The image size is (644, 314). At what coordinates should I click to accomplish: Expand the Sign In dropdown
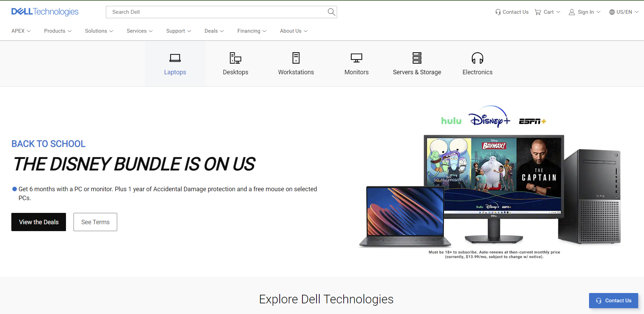[584, 12]
